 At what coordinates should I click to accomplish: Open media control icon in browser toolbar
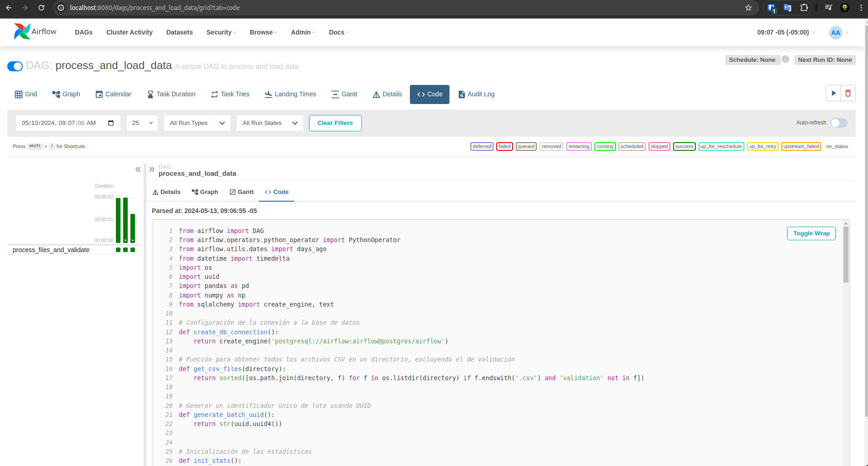828,8
